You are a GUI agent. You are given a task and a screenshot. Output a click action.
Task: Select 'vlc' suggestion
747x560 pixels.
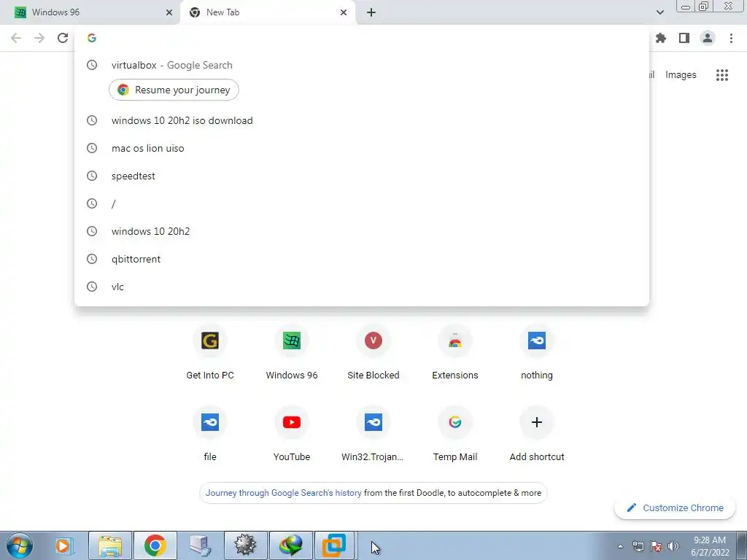click(362, 287)
